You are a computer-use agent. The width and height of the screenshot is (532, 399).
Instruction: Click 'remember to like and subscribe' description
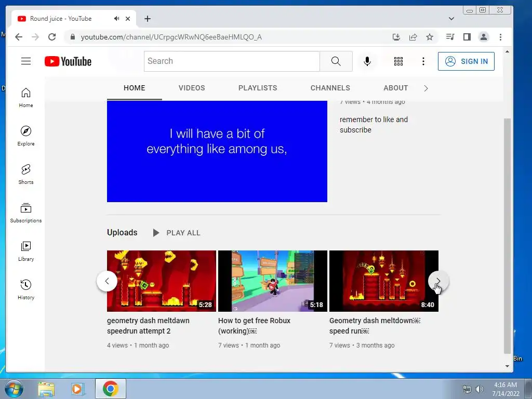tap(374, 125)
